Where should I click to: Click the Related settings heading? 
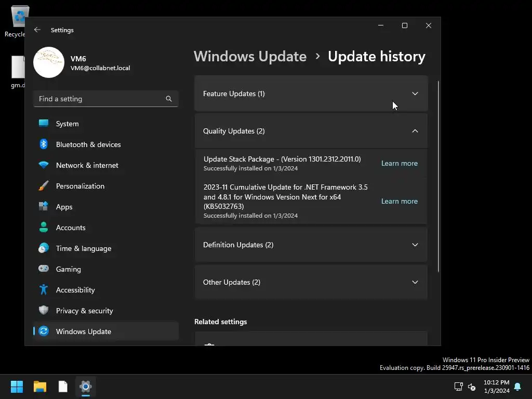click(x=220, y=322)
